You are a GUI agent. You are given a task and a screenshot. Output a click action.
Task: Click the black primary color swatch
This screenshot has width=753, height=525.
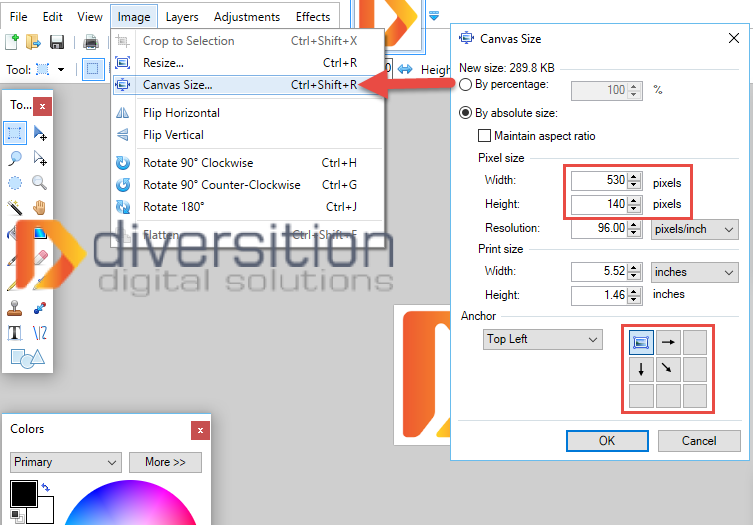coord(24,493)
